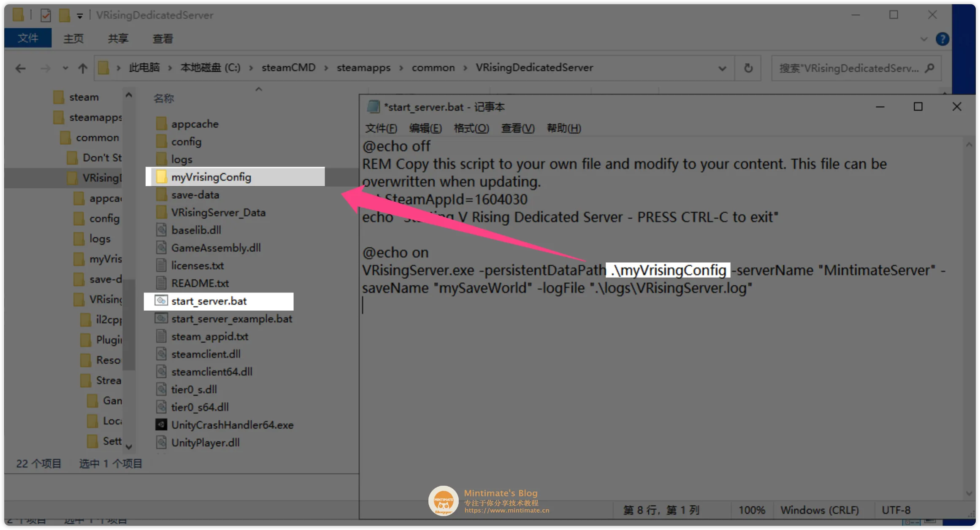
Task: Click the search magnifier icon in Explorer
Action: pos(929,68)
